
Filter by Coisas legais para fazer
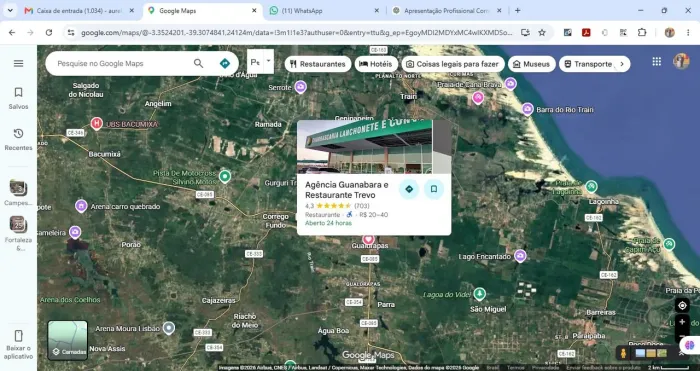(453, 64)
